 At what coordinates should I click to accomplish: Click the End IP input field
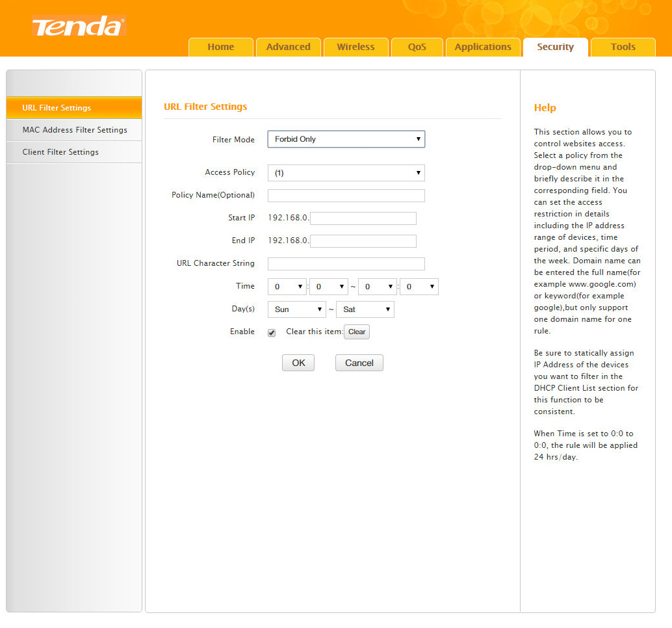[363, 241]
